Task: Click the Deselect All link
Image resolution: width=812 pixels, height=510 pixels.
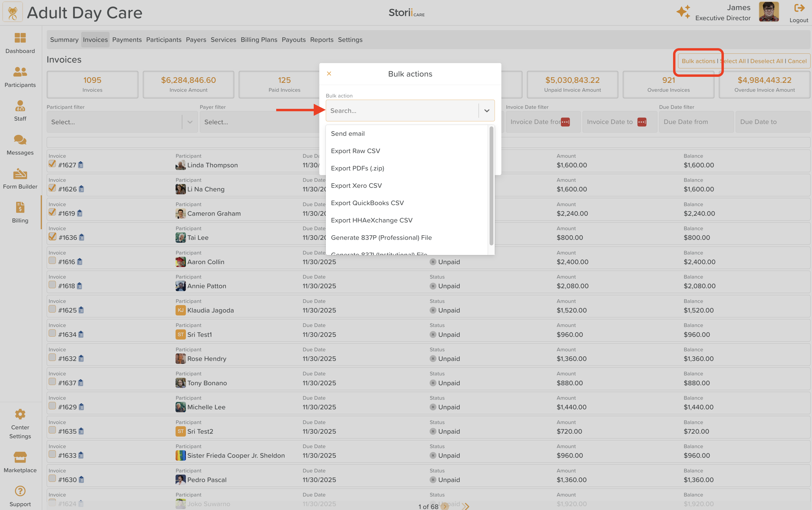Action: click(x=766, y=61)
